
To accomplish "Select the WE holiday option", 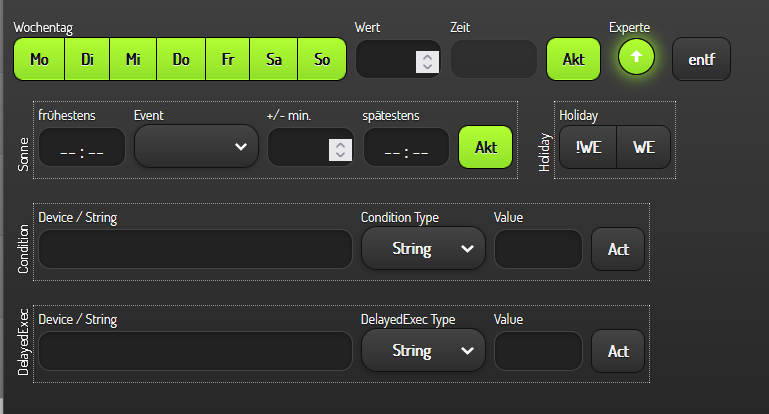I will coord(643,147).
